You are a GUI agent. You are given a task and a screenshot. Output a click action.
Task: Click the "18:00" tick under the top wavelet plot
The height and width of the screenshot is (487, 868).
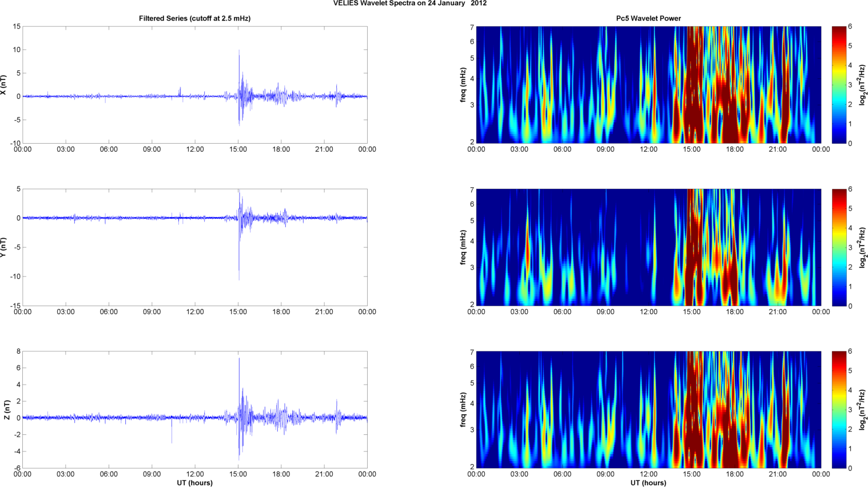click(x=735, y=149)
